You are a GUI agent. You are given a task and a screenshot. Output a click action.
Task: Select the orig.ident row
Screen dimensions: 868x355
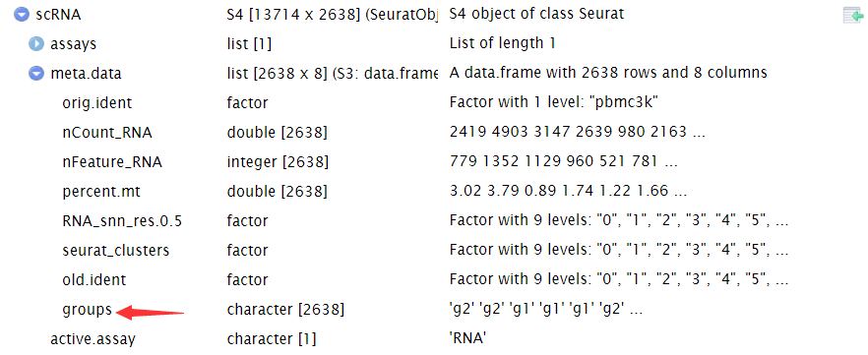434,102
